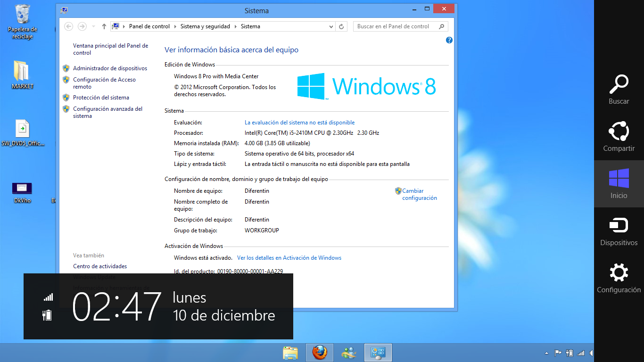Image resolution: width=644 pixels, height=362 pixels.
Task: Expand the chevron after Panel de control
Action: click(x=175, y=26)
